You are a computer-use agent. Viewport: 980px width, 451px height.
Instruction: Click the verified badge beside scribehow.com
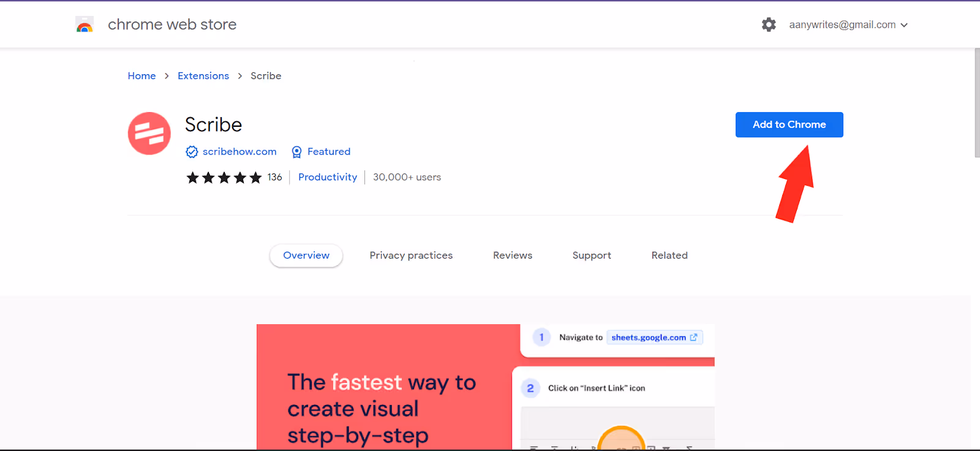(x=192, y=152)
